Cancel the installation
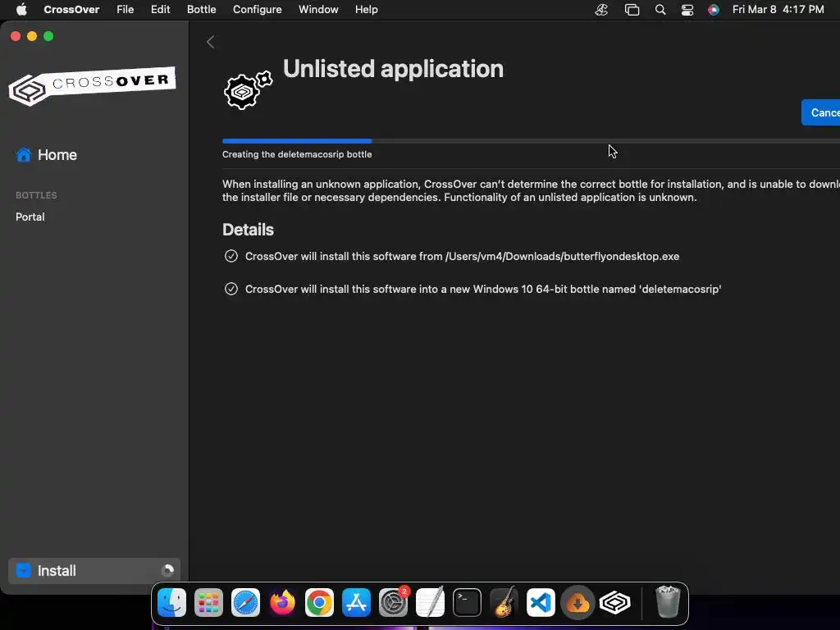 pos(820,112)
